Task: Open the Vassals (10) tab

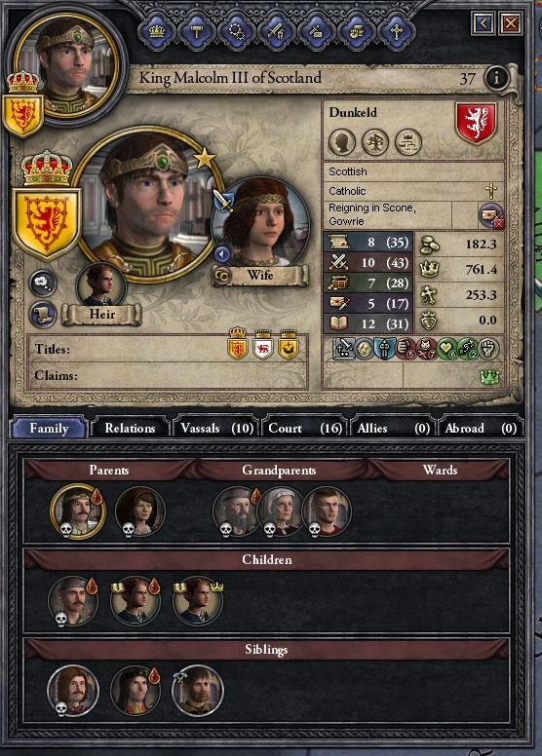Action: [216, 428]
